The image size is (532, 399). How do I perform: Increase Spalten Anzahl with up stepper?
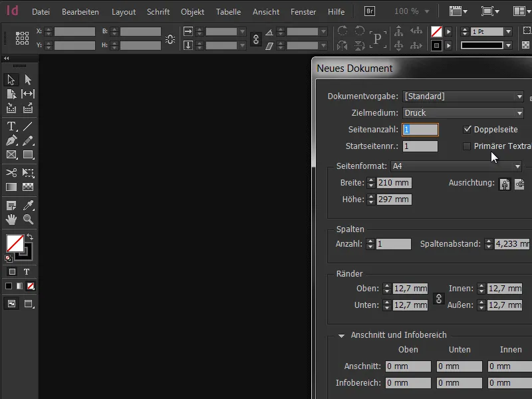click(370, 241)
